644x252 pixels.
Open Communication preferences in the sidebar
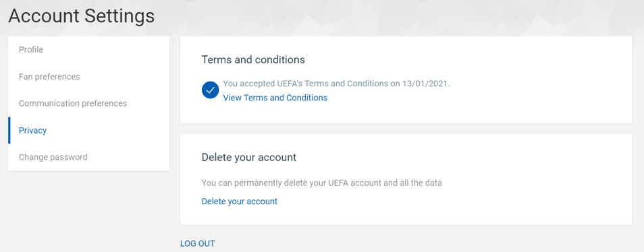coord(88,103)
